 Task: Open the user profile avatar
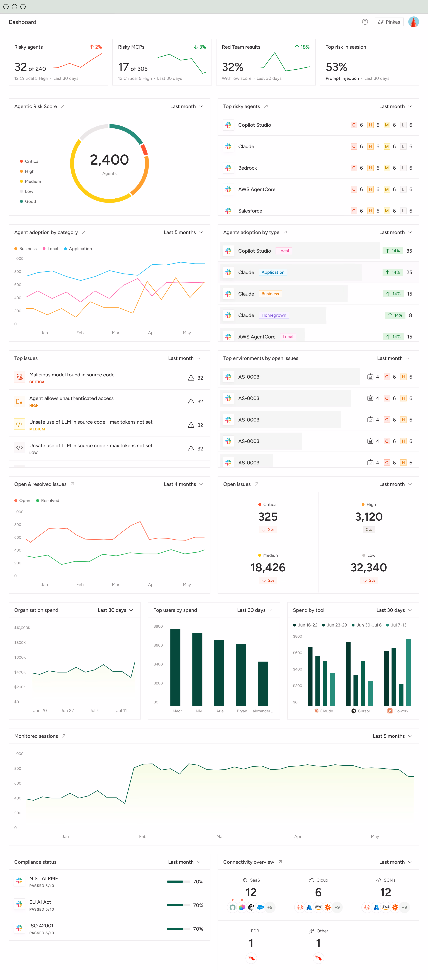414,22
